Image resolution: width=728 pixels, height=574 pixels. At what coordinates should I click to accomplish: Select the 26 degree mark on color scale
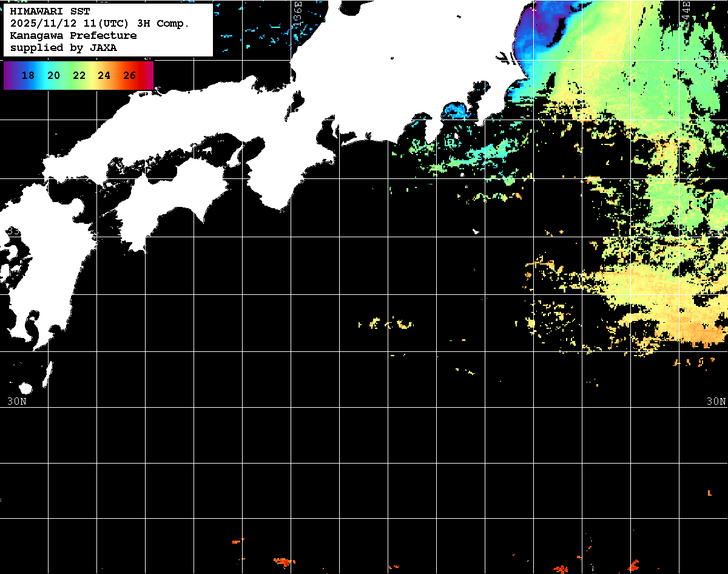pos(129,75)
